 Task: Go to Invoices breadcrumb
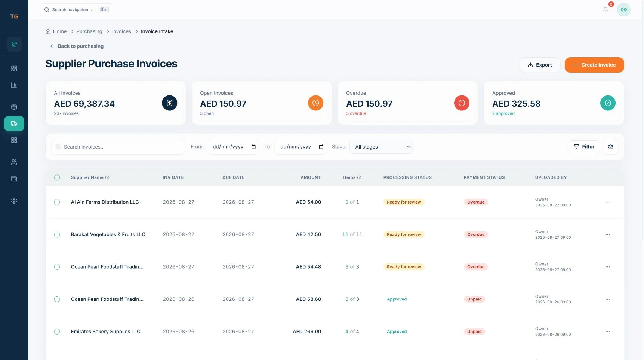(121, 31)
